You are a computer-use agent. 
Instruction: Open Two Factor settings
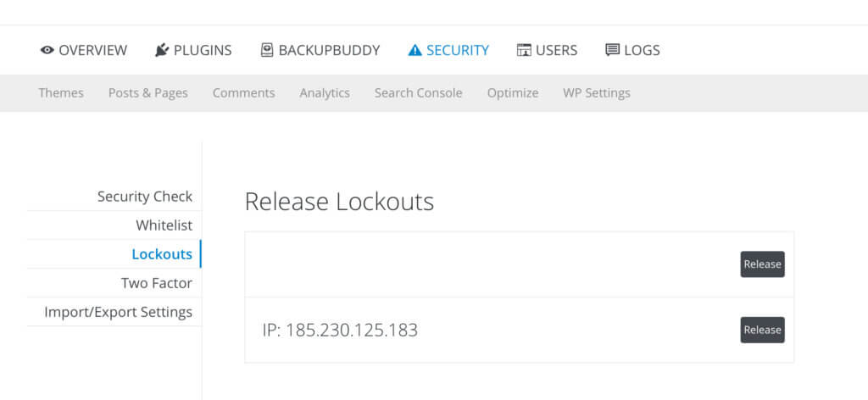tap(157, 283)
